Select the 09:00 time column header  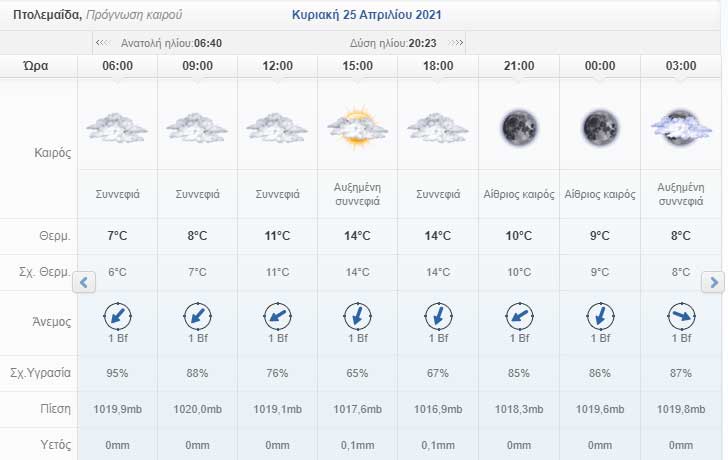point(197,66)
